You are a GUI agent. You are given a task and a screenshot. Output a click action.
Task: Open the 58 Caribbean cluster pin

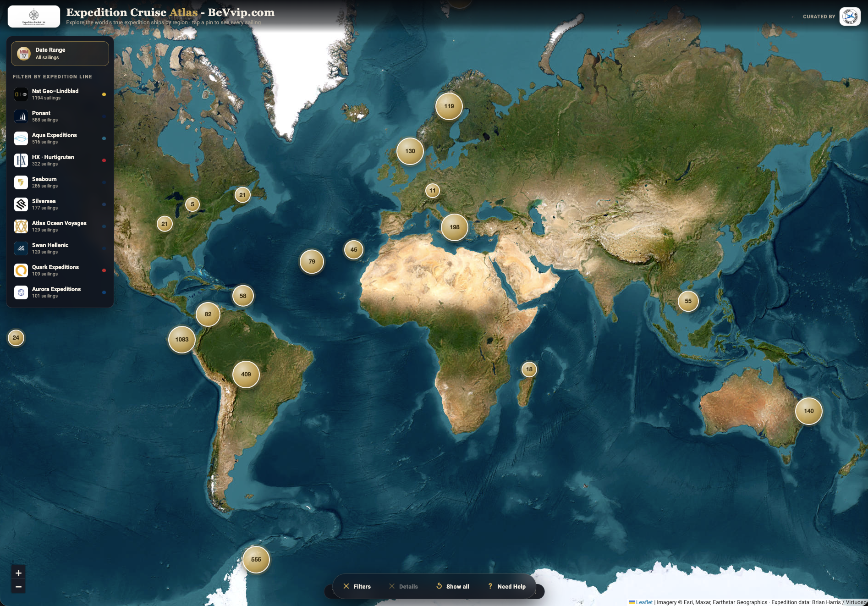pos(243,296)
